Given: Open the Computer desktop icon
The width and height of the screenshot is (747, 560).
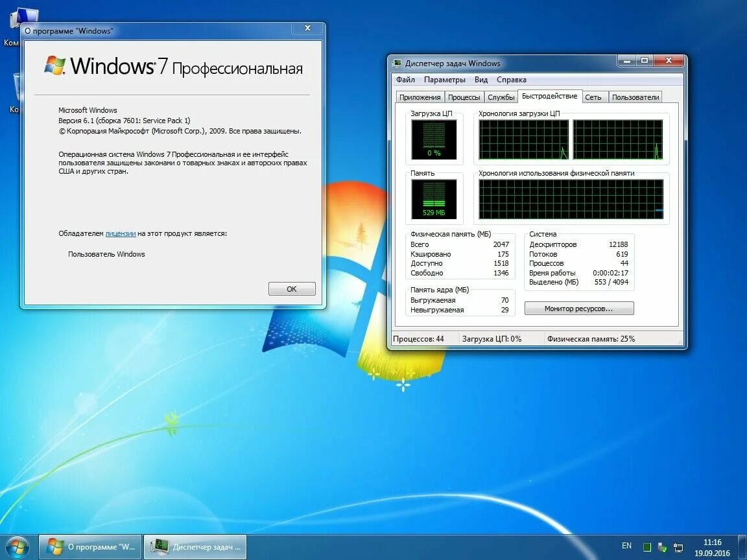Looking at the screenshot, I should [x=14, y=26].
